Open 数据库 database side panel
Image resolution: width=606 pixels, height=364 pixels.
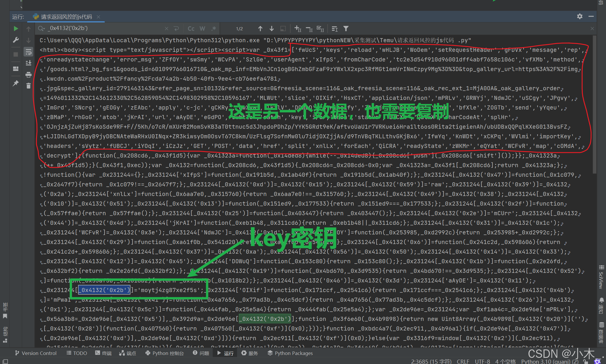[x=601, y=333]
